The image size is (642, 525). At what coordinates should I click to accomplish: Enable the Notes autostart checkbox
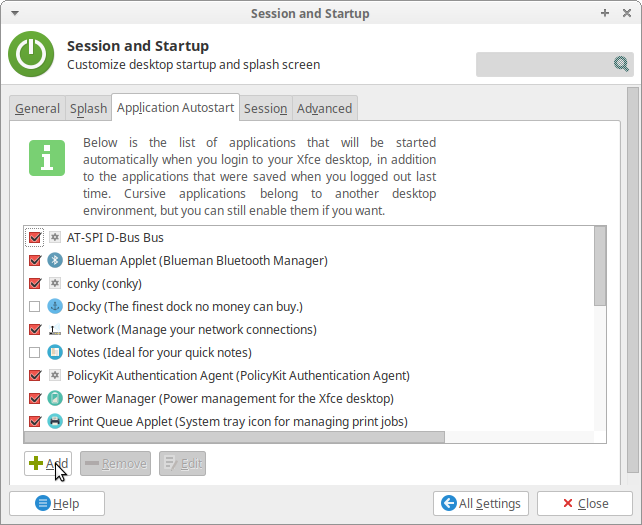pyautogui.click(x=35, y=352)
